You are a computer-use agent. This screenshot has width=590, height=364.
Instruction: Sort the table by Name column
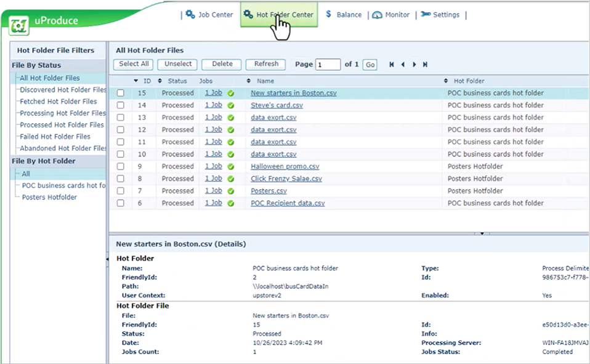[x=261, y=81]
